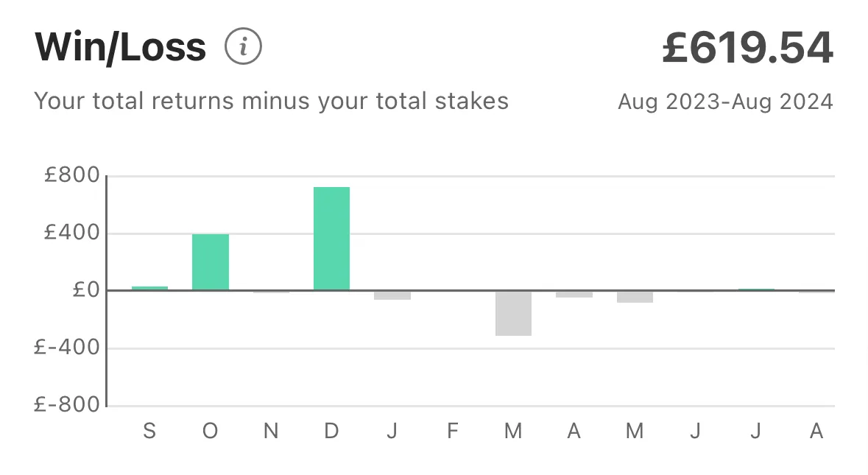The image size is (868, 475).
Task: Click the Aug 2023-Aug 2024 date range
Action: click(725, 102)
